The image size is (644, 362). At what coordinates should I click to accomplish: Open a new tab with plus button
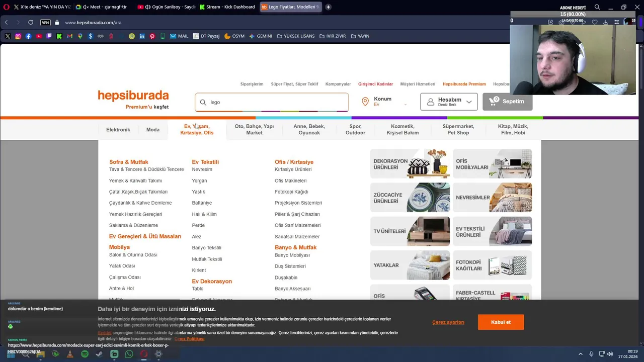point(328,7)
